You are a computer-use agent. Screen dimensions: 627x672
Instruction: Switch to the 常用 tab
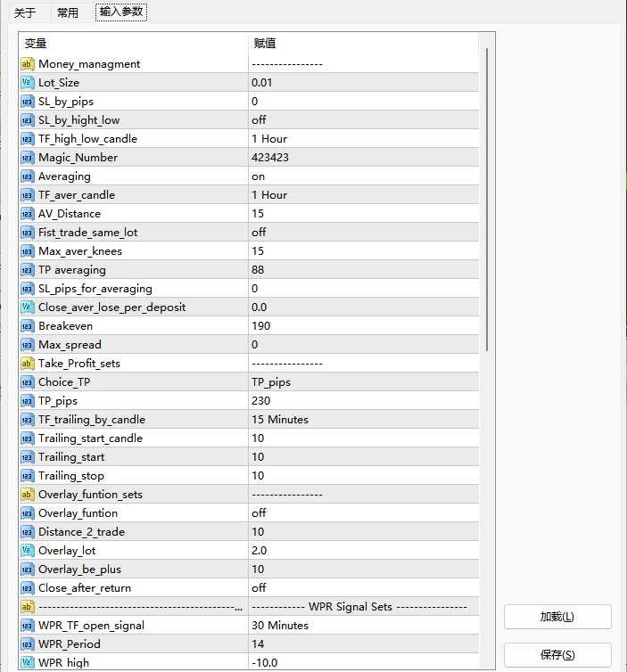pos(68,12)
